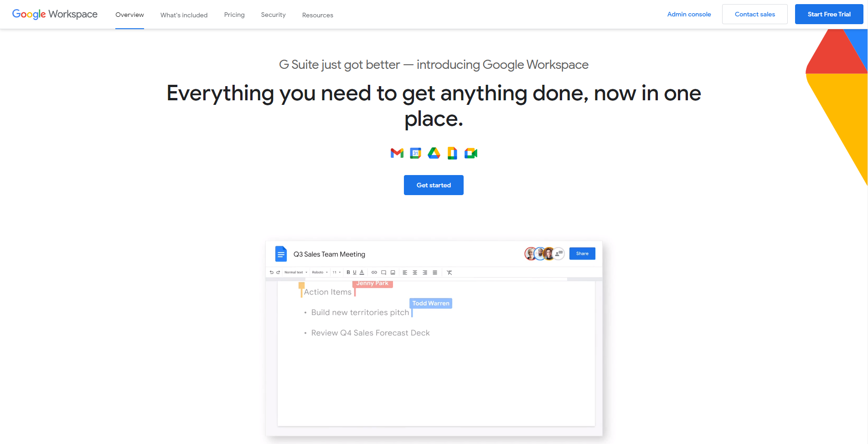Click the insert image icon
Image resolution: width=868 pixels, height=444 pixels.
coord(393,272)
